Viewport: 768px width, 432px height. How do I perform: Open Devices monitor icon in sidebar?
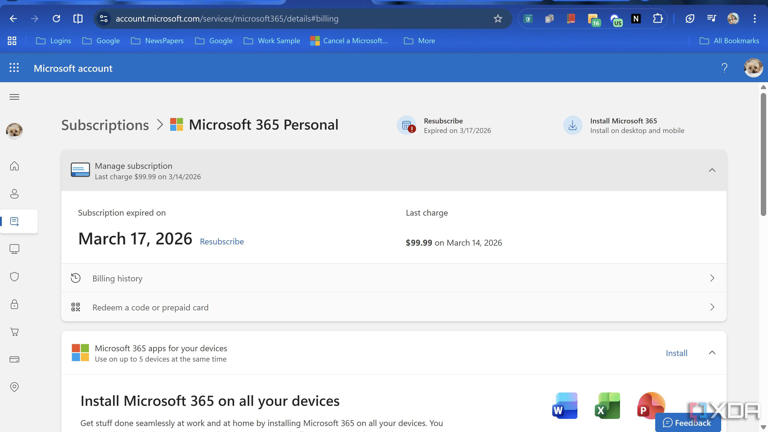point(14,249)
